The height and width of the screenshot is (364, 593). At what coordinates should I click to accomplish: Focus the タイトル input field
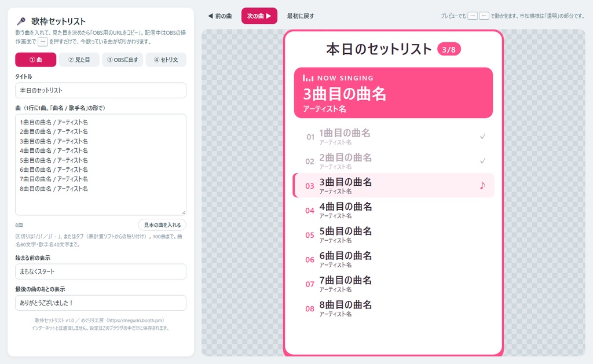coord(101,90)
